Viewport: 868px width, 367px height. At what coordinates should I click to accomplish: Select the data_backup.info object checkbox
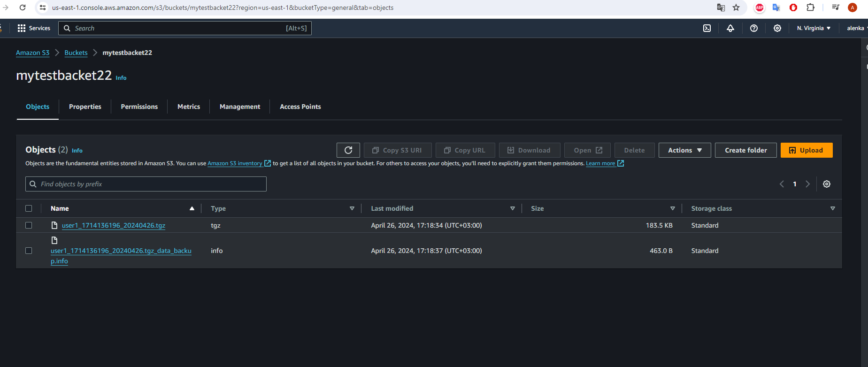(x=29, y=251)
